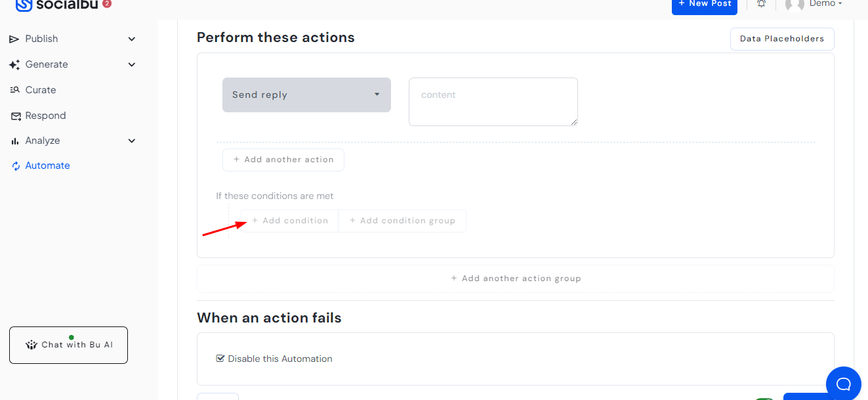Click the content text field

(493, 102)
